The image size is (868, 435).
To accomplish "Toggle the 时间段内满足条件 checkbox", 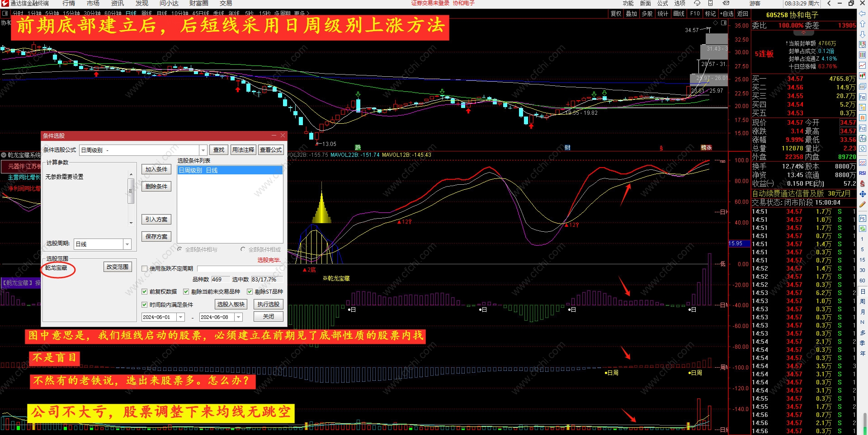I will pyautogui.click(x=145, y=305).
